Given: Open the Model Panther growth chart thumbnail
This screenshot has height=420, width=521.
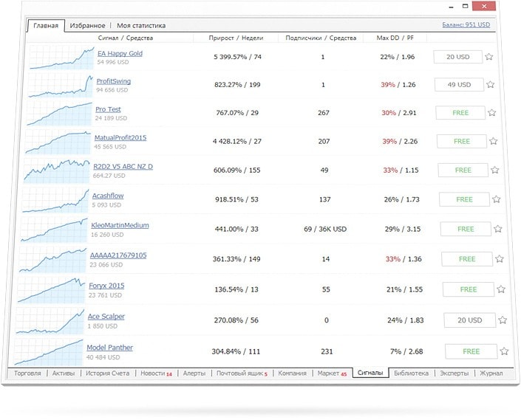Looking at the screenshot, I should click(50, 352).
